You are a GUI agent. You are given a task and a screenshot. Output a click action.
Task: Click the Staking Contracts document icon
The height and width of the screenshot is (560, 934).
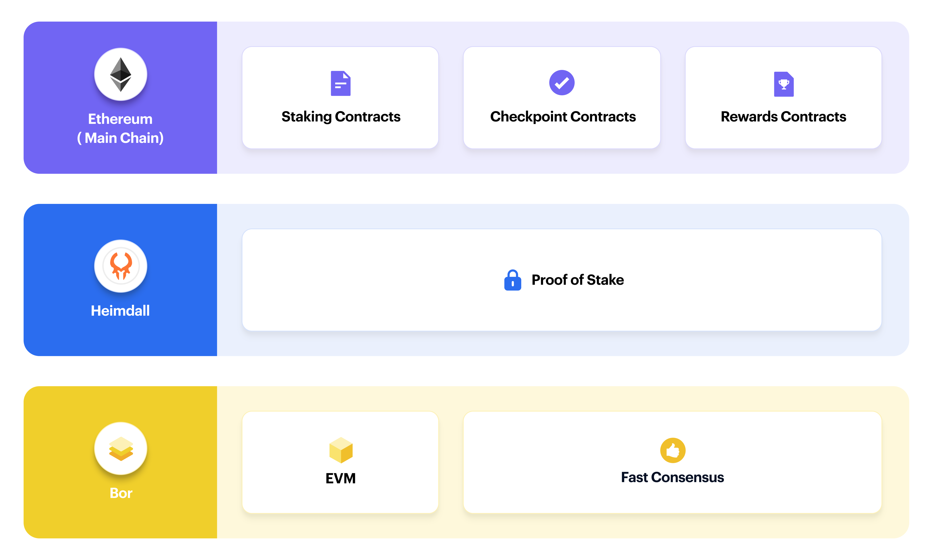[x=340, y=83]
